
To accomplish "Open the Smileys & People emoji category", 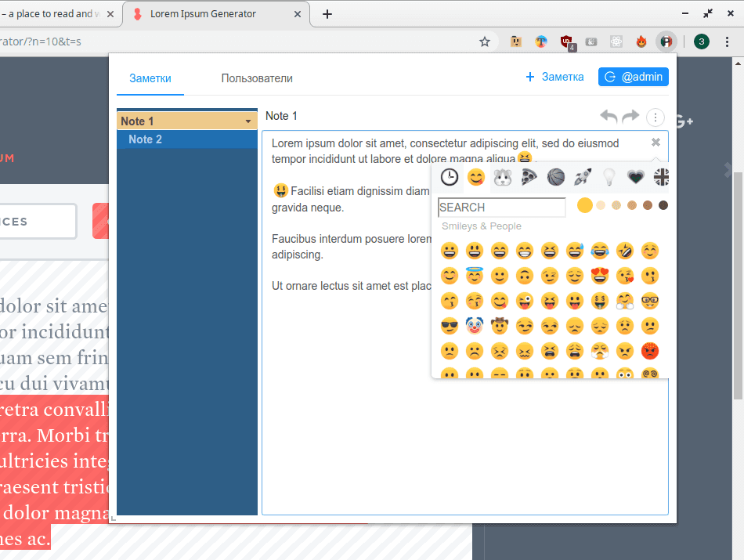I will (475, 177).
